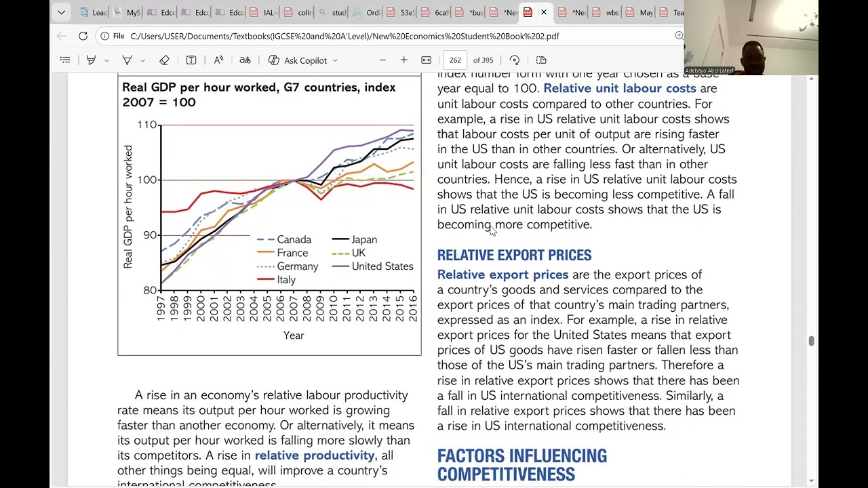Switch to the Ordi tab
The width and height of the screenshot is (868, 488).
367,12
